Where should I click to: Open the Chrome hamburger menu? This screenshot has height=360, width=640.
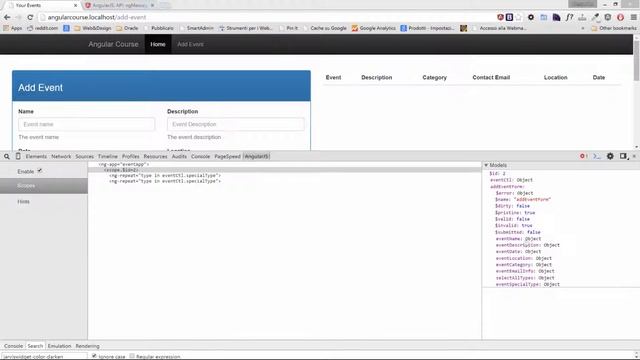coord(633,17)
